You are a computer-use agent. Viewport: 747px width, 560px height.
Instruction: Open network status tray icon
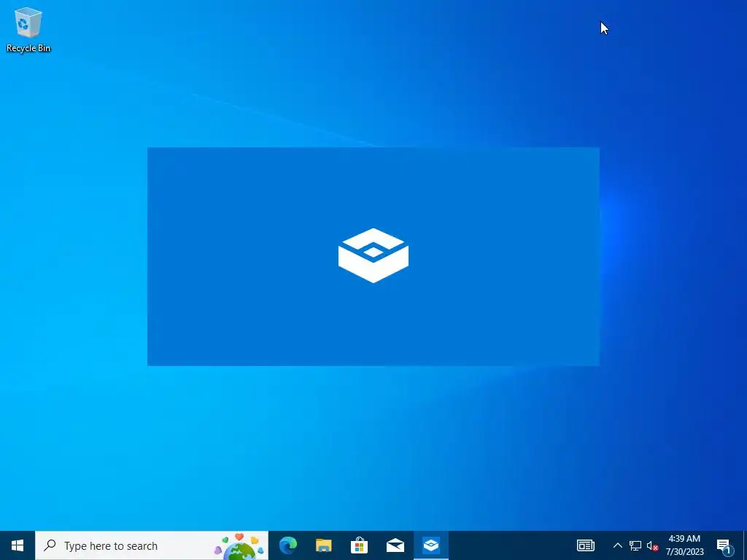pyautogui.click(x=635, y=545)
